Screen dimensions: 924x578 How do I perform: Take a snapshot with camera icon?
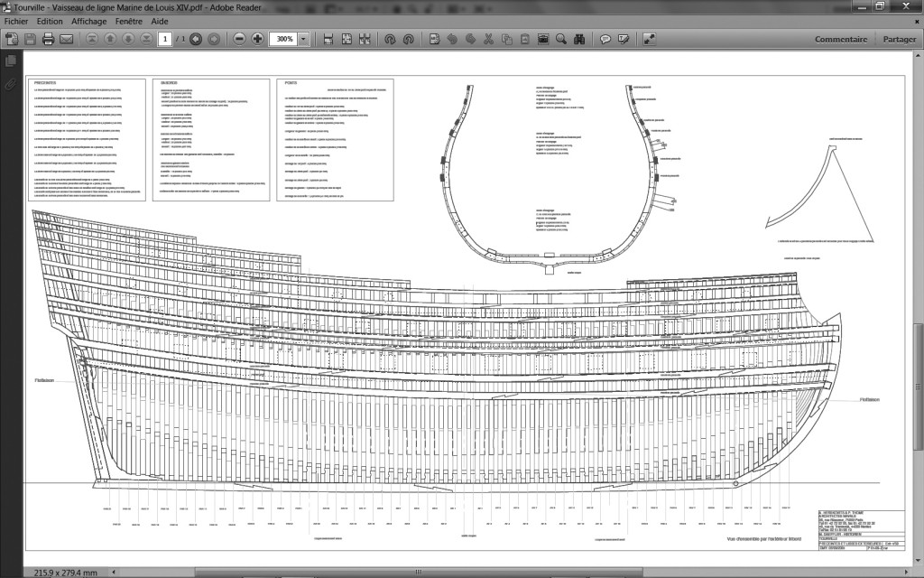543,40
